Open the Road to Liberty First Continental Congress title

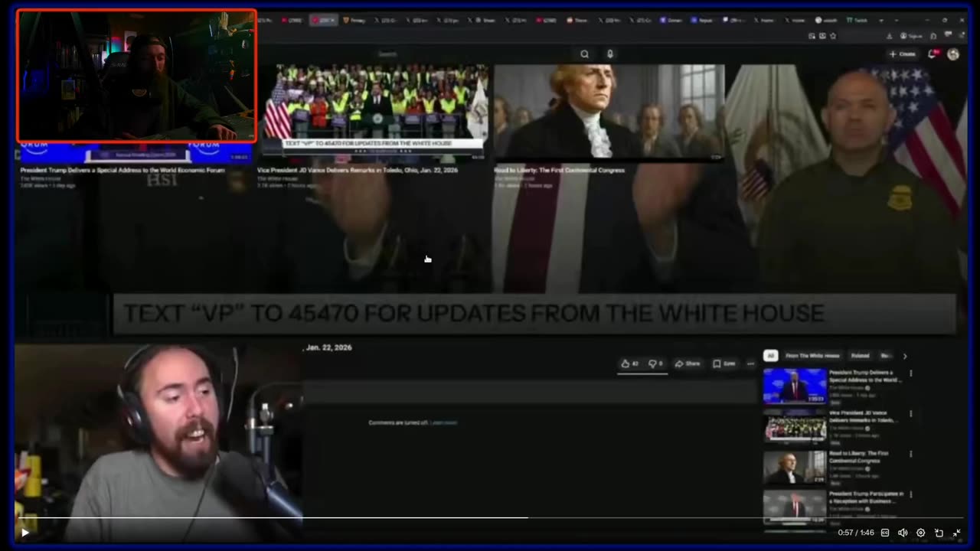tap(559, 171)
